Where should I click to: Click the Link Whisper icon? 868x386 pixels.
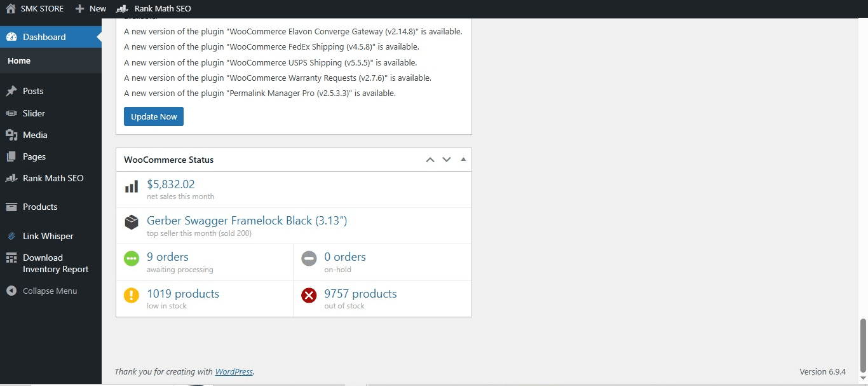tap(11, 236)
